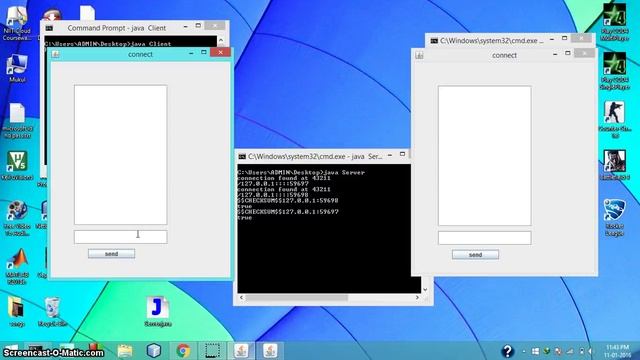
Task: Click the send button in right connect window
Action: coord(476,255)
